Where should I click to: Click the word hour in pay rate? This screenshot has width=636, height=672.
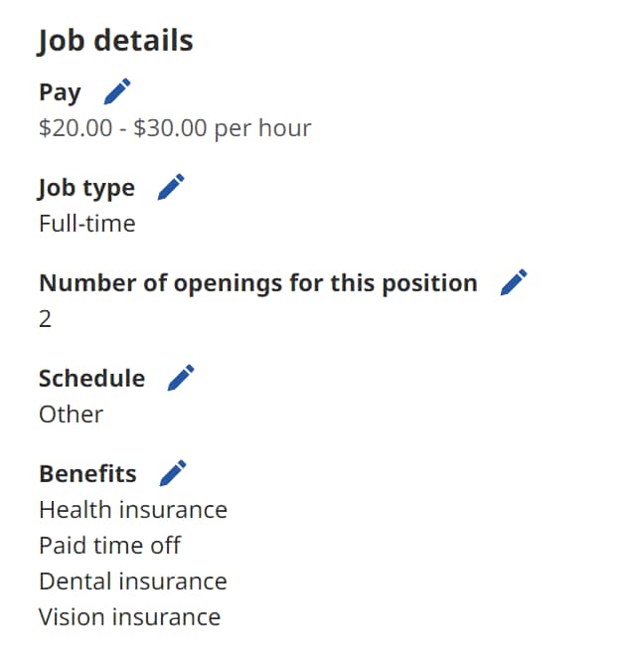pos(285,127)
